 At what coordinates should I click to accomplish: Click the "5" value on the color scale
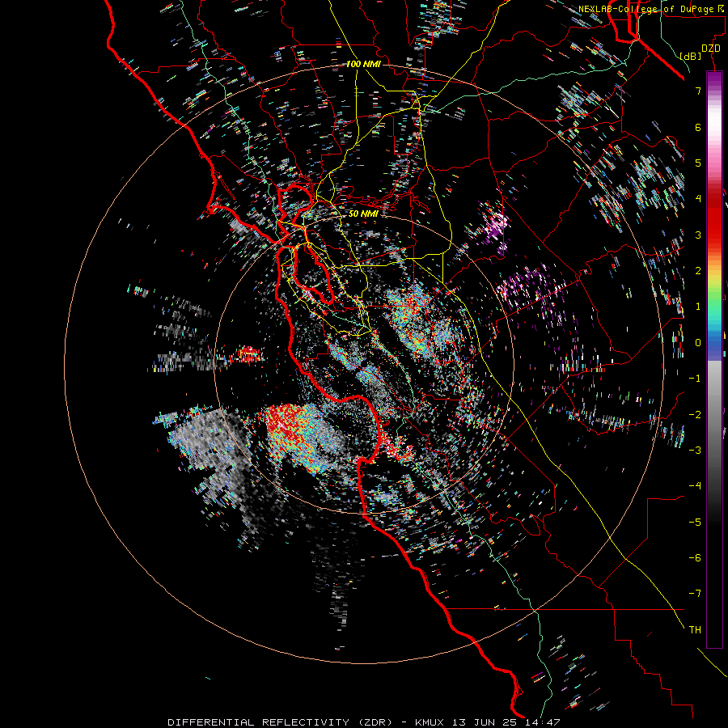[x=698, y=163]
